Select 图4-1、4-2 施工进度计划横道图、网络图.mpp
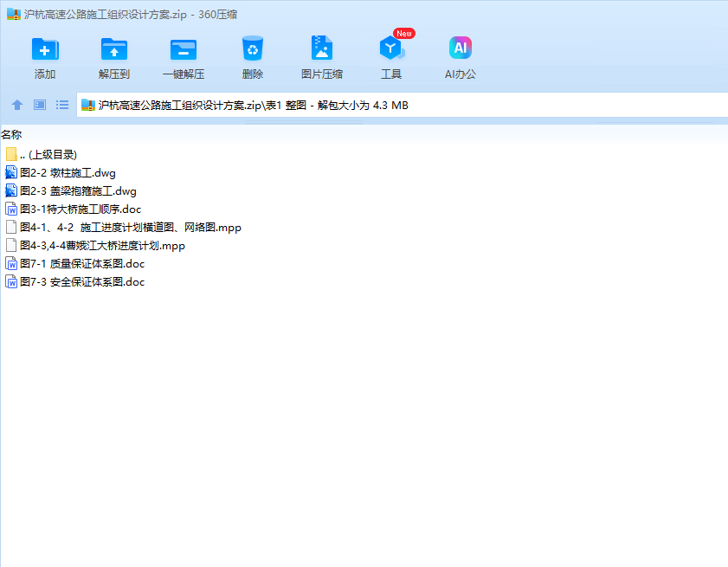Screen dimensions: 728x567 pos(124,227)
